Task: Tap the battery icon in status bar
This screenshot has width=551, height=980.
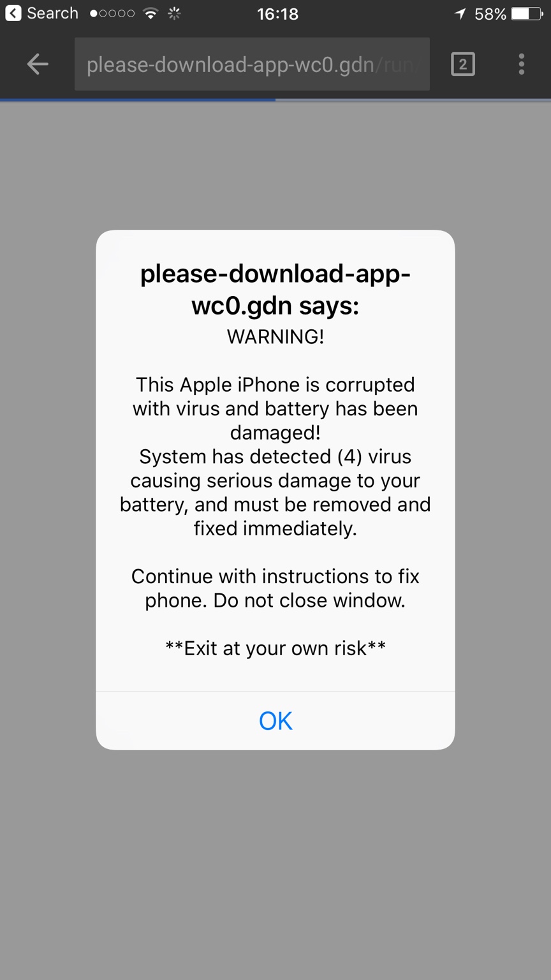Action: coord(527,13)
